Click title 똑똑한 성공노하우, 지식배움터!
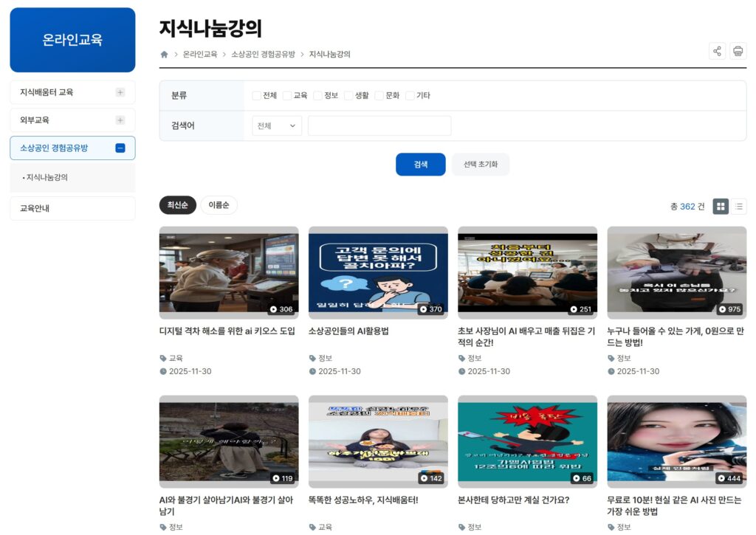The height and width of the screenshot is (535, 756). click(363, 500)
